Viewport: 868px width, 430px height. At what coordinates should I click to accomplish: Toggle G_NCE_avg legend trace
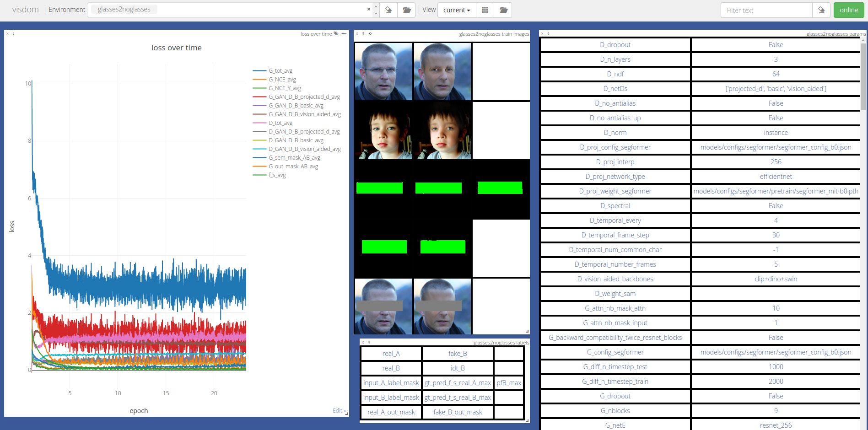275,80
